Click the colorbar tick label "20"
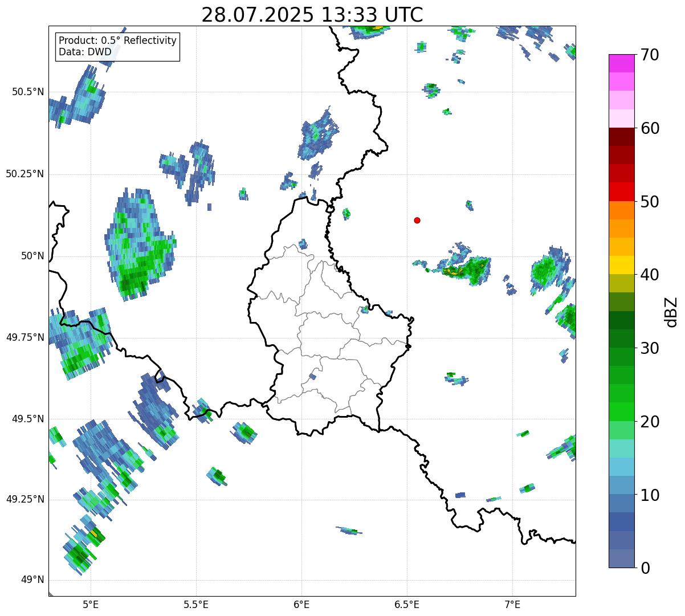 pos(650,422)
